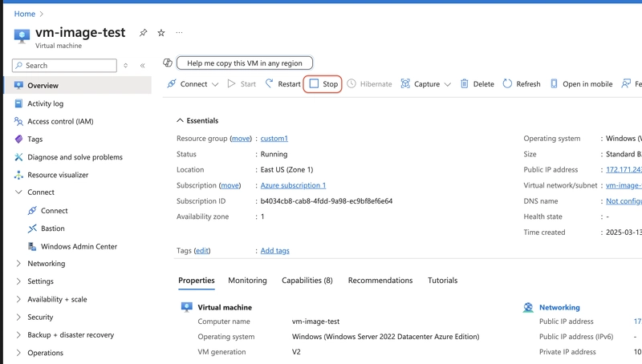The height and width of the screenshot is (364, 642).
Task: Click the Home breadcrumb link
Action: 25,14
